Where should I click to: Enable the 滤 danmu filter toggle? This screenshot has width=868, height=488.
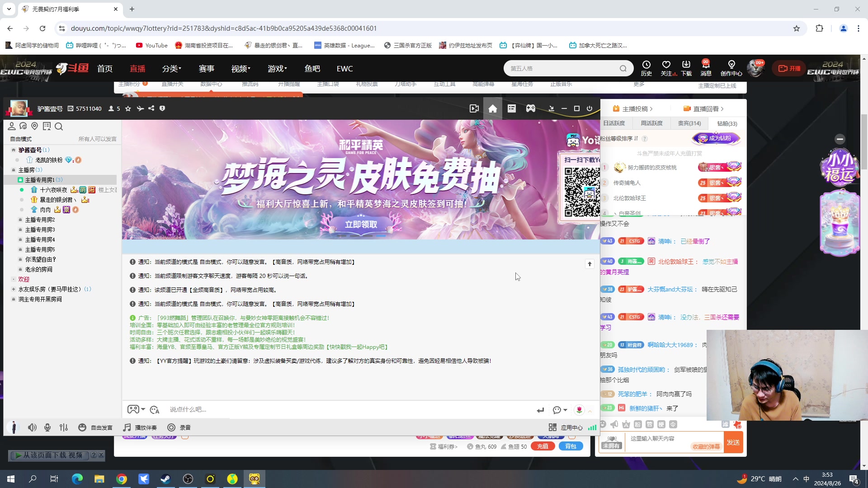(725, 425)
